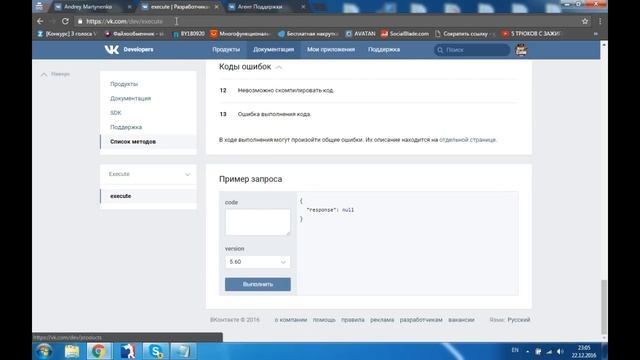Open 'Продукты' in the top navigation
Screen dimensions: 640x360
(226, 49)
